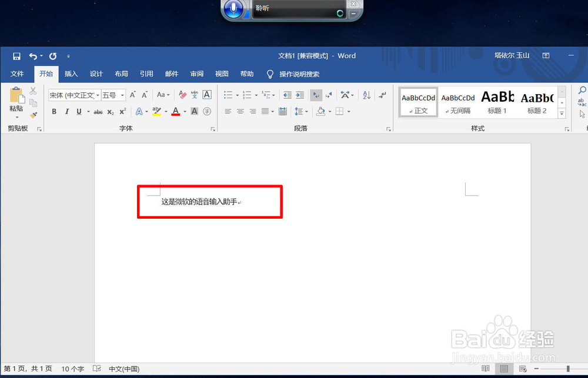Increase paragraph indent

(x=300, y=95)
